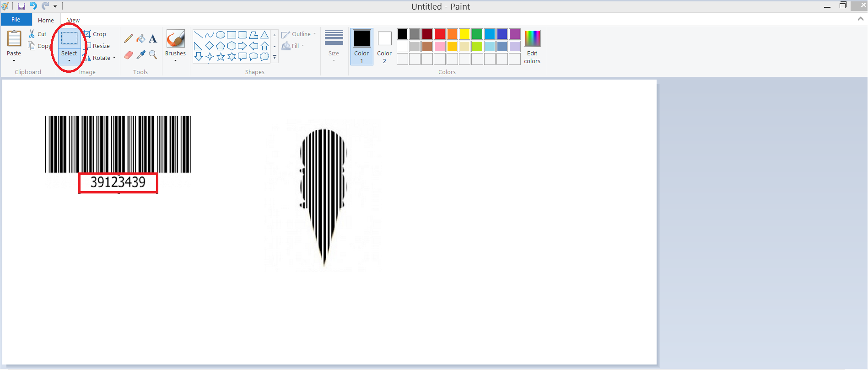Pick the red color from the palette

click(440, 34)
